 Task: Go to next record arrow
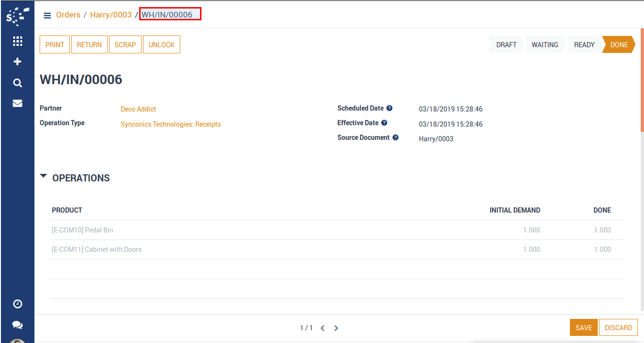[336, 328]
